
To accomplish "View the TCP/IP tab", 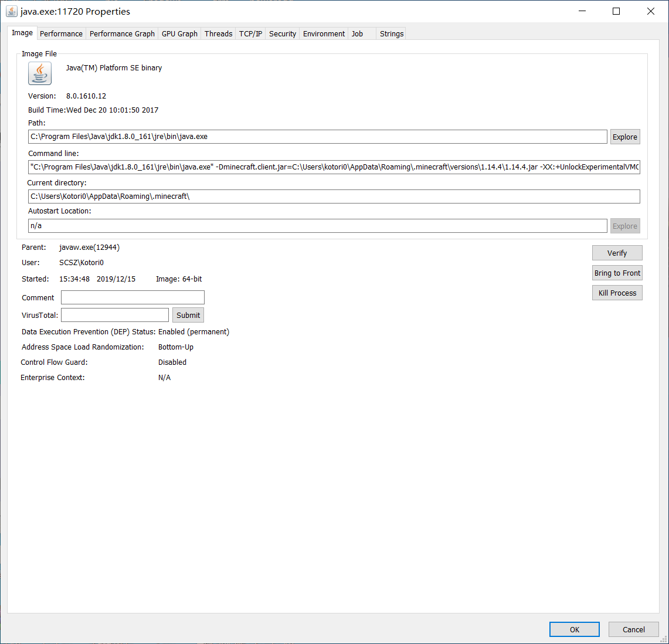I will click(250, 33).
